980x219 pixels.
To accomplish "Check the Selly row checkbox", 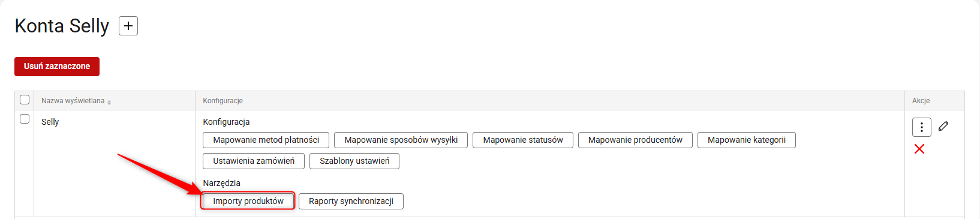I will pyautogui.click(x=25, y=119).
